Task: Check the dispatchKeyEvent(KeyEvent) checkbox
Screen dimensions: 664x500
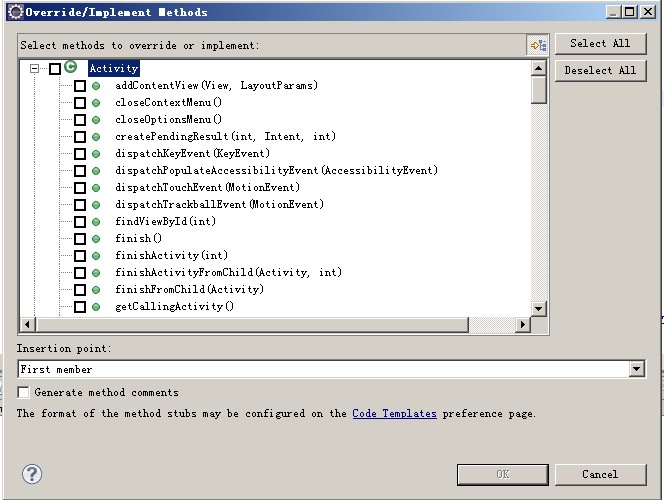Action: point(80,154)
